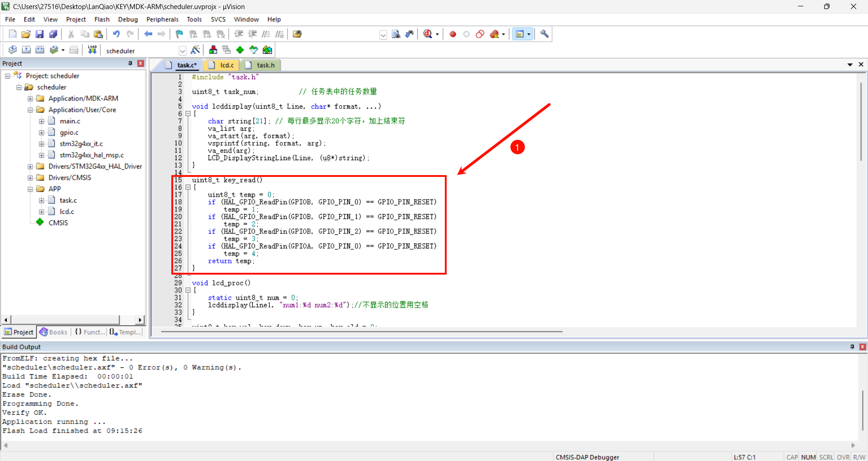
Task: Select stm32g4xx_it.c in the project tree
Action: tap(81, 144)
